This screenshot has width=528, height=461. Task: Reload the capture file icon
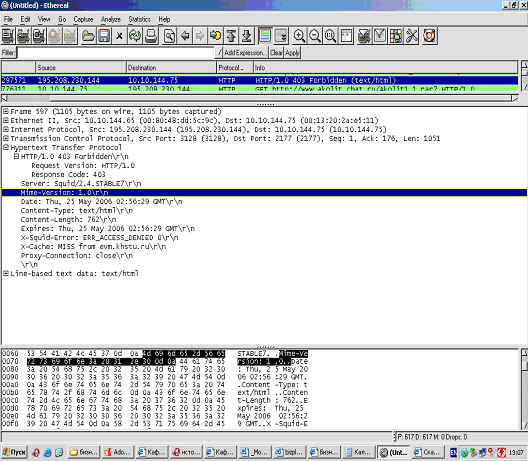point(135,36)
